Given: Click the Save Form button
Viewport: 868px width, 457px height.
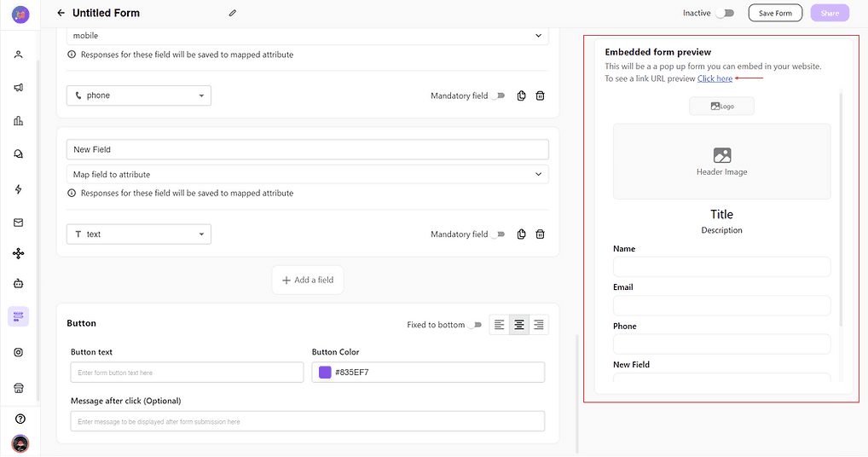Looking at the screenshot, I should pyautogui.click(x=775, y=13).
